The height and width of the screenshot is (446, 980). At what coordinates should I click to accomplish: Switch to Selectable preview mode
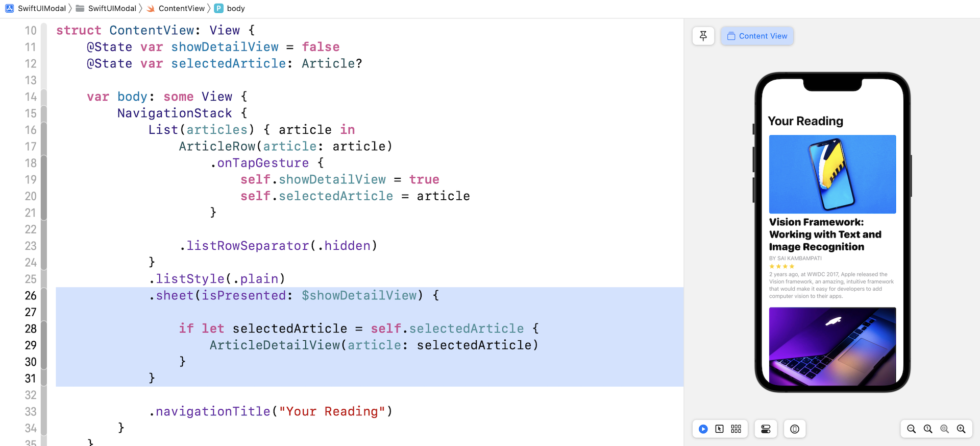point(719,429)
